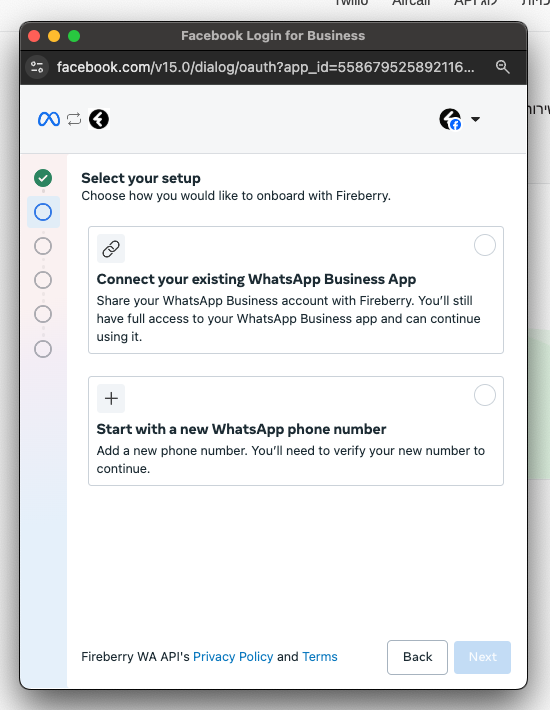Click the Meta logo icon

[49, 120]
